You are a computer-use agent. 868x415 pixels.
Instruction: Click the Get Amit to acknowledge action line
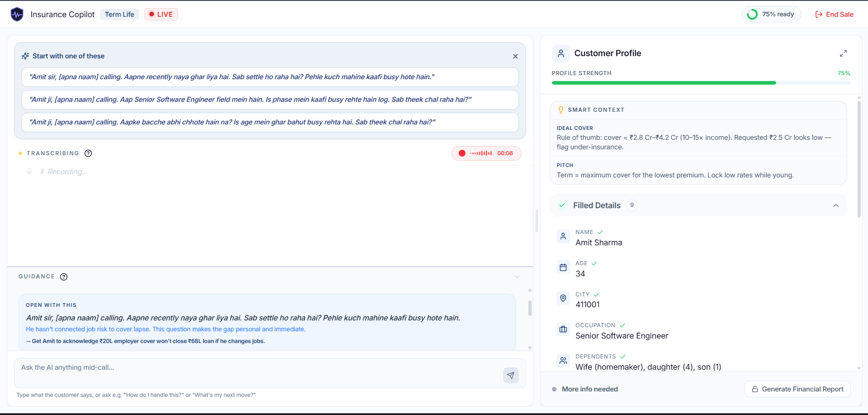pyautogui.click(x=145, y=341)
